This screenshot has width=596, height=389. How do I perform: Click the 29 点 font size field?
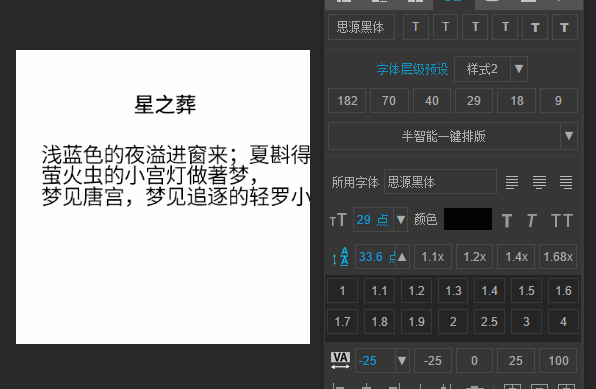point(373,219)
